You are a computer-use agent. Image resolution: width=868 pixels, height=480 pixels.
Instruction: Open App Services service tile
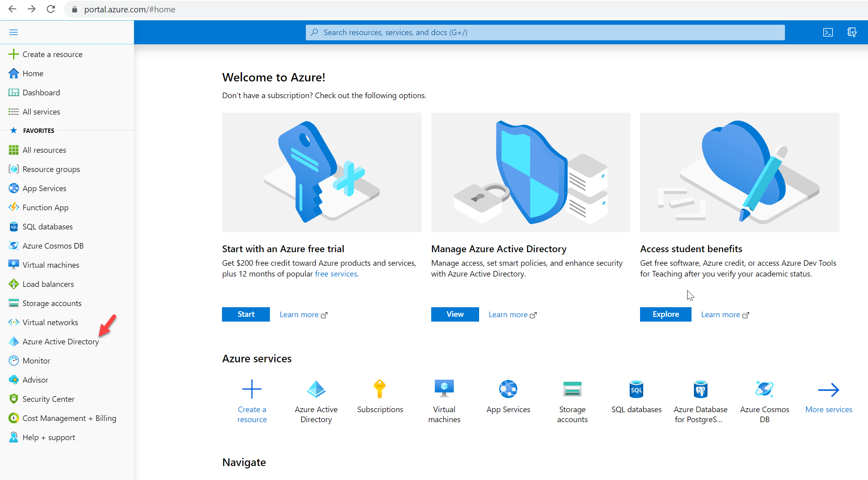[x=508, y=397]
